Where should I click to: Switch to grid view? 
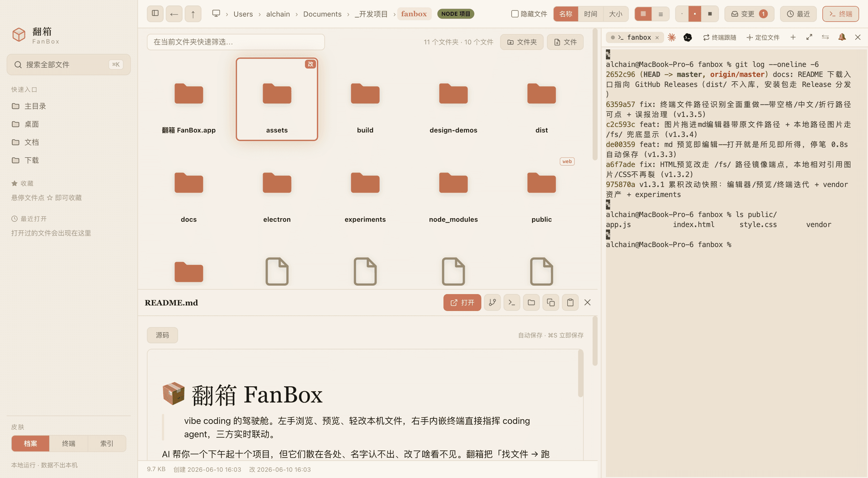coord(643,14)
